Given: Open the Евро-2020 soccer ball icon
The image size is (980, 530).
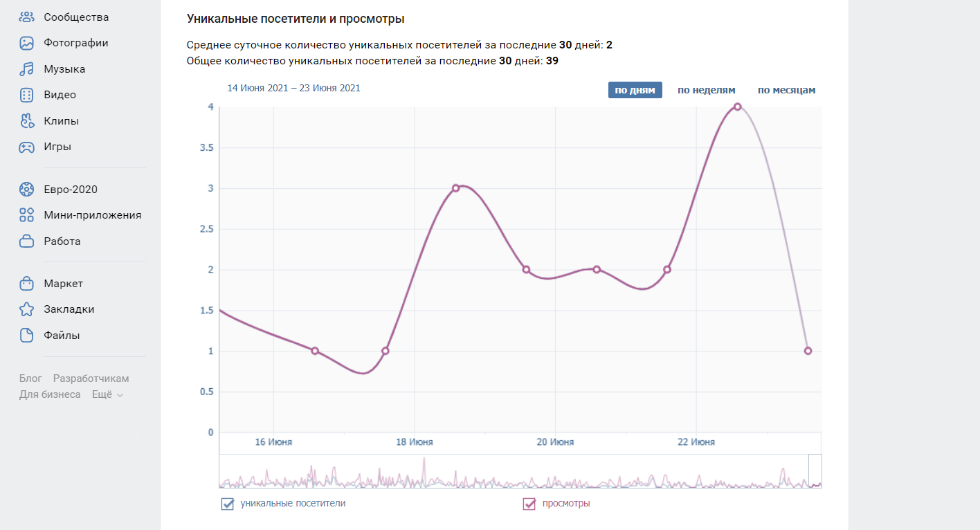Looking at the screenshot, I should [x=26, y=189].
